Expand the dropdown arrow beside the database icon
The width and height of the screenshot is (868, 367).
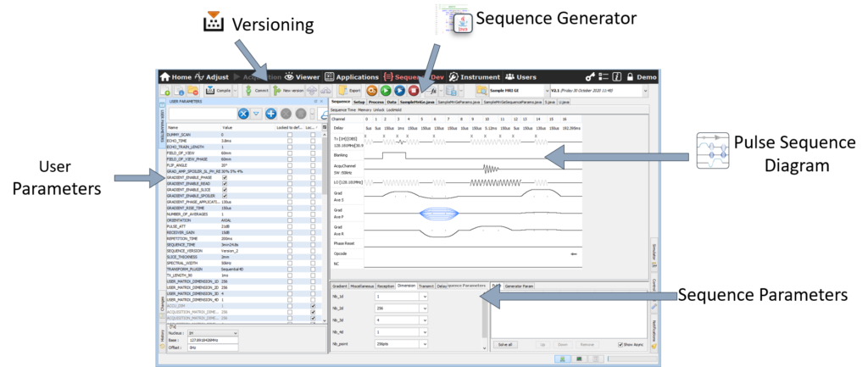coord(460,90)
